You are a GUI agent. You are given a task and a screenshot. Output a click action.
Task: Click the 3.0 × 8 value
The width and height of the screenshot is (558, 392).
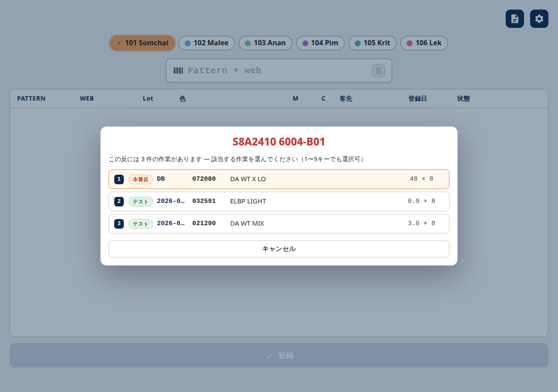point(422,223)
